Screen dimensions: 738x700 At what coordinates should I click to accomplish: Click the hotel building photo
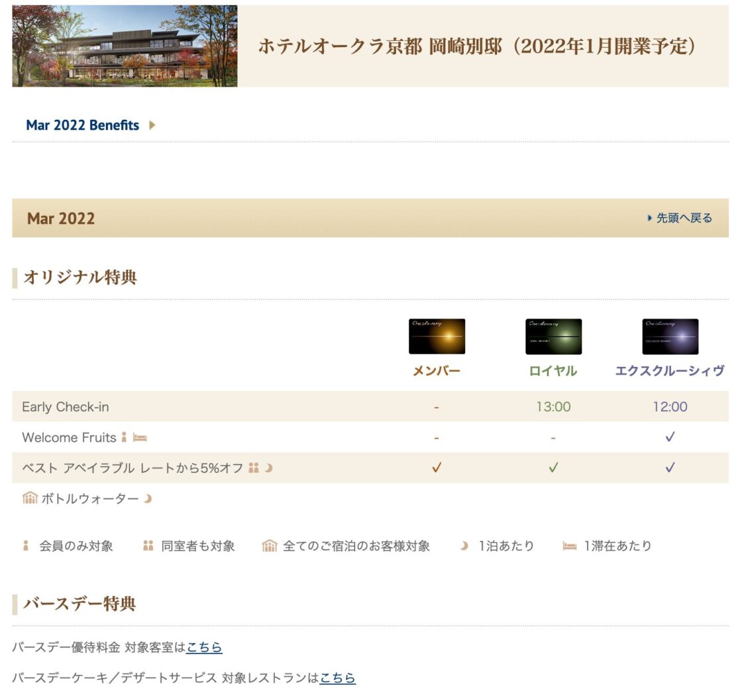pos(125,46)
